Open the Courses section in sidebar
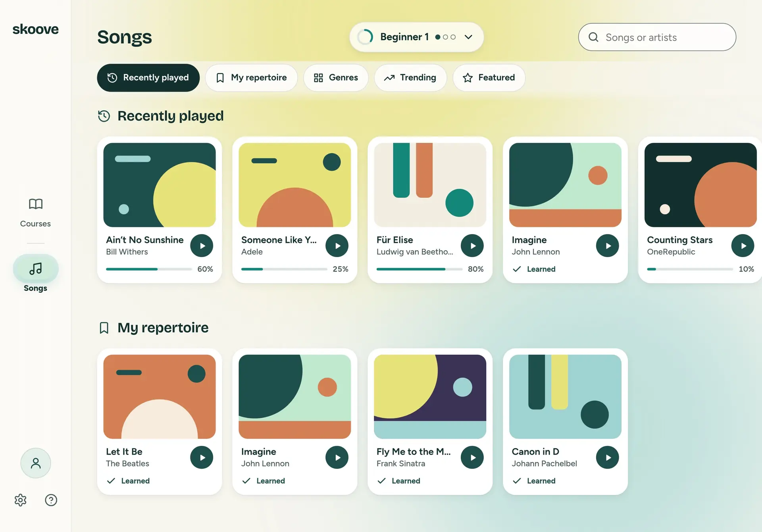 pyautogui.click(x=35, y=213)
